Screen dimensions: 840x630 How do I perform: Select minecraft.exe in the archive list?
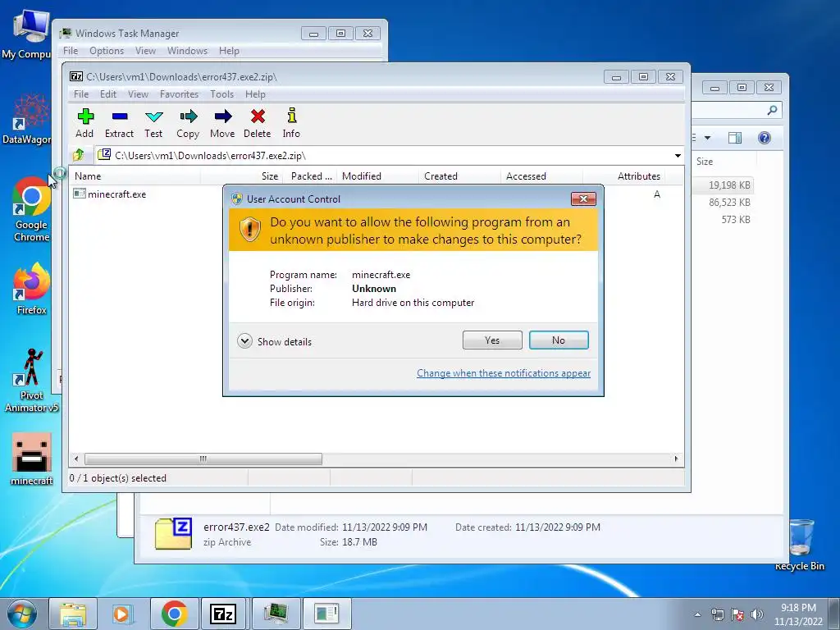111,194
